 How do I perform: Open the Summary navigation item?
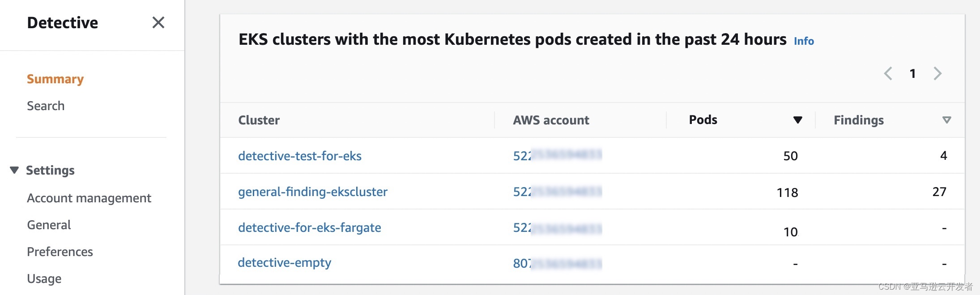click(55, 79)
